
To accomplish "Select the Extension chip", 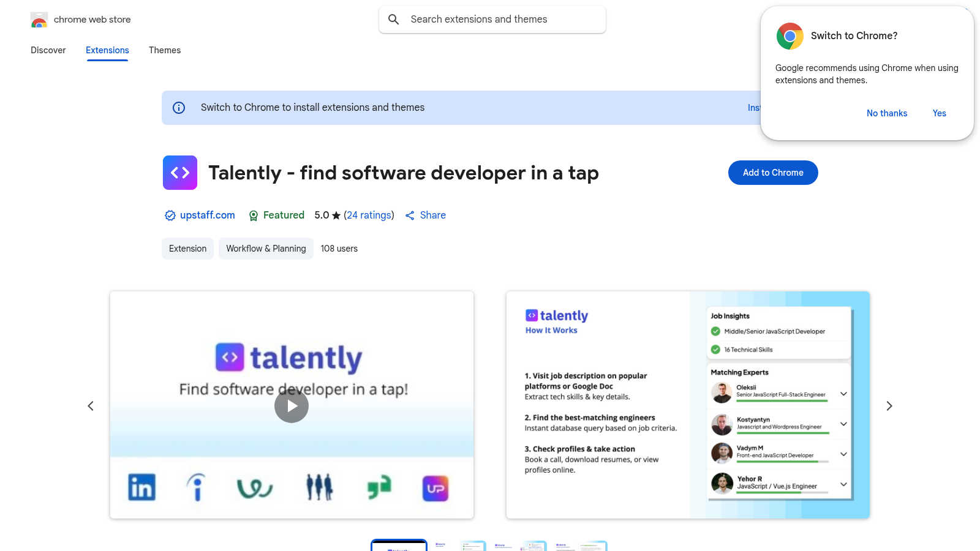I will (x=187, y=249).
